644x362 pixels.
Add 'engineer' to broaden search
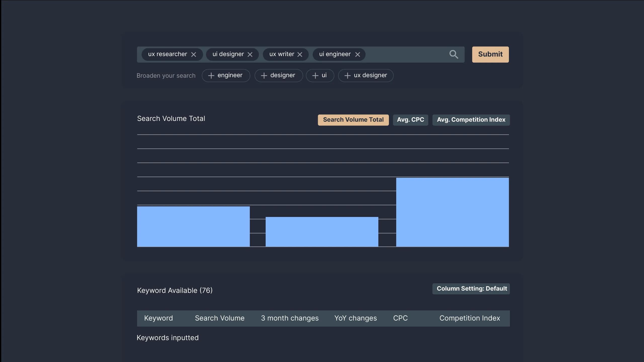226,75
